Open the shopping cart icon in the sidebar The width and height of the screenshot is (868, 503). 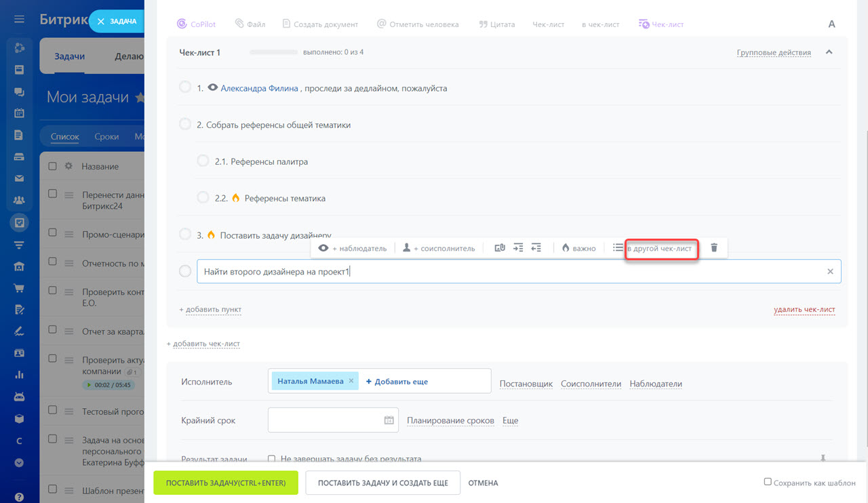point(19,287)
